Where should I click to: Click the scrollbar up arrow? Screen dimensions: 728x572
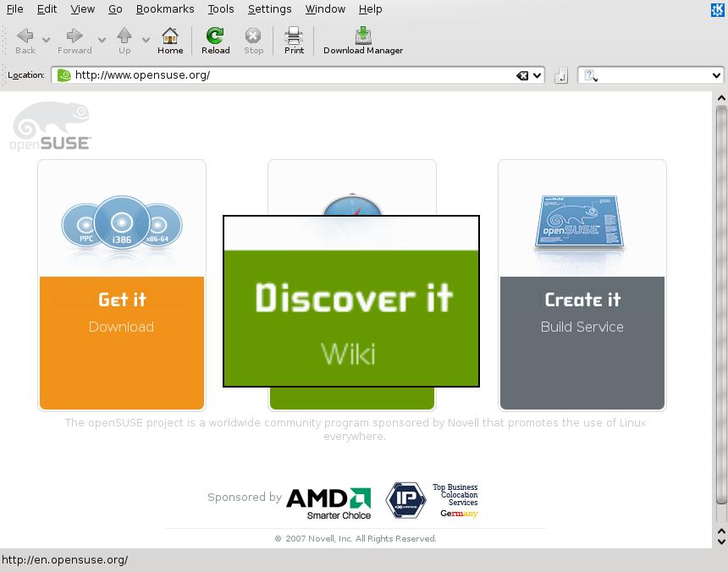tap(721, 98)
